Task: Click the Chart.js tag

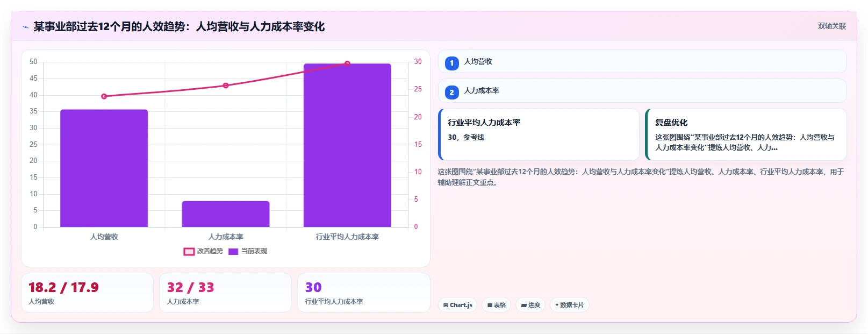Action: tap(458, 305)
